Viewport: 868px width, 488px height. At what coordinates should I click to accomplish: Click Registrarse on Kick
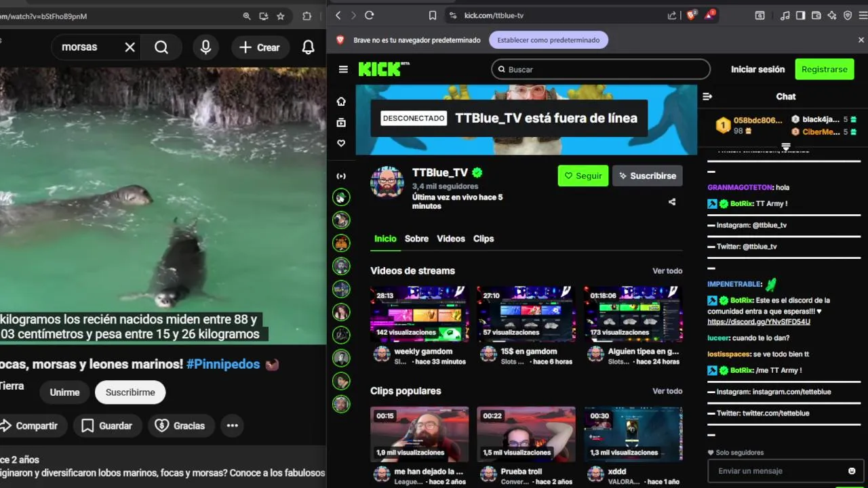824,69
